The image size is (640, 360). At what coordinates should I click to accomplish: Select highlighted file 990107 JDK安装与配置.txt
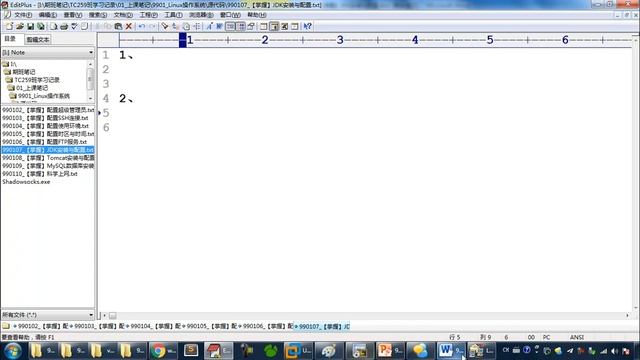click(x=48, y=150)
